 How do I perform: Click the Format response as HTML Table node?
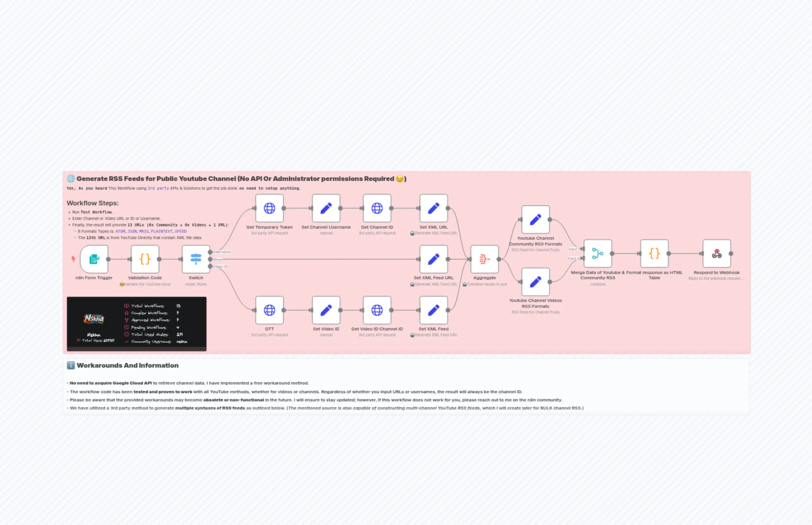tap(654, 254)
